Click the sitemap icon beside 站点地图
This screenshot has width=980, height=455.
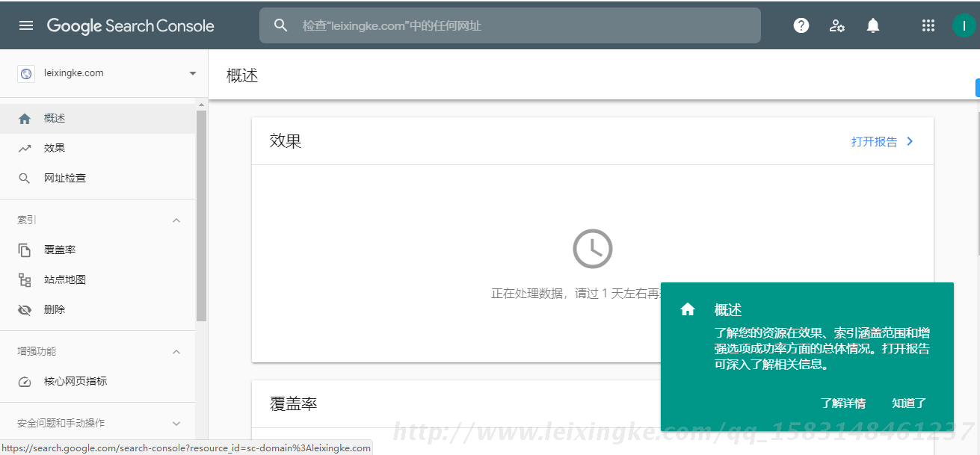pos(25,280)
